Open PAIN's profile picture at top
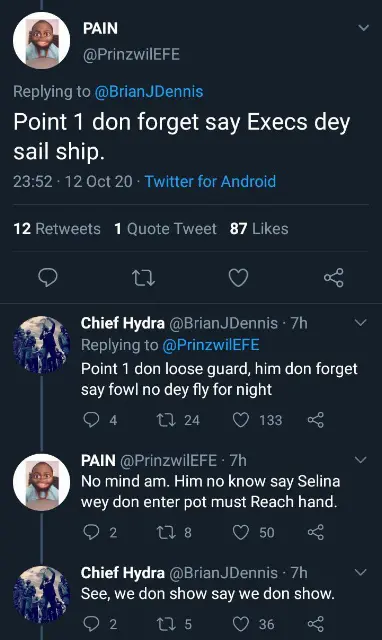Screen dimensions: 382x640 pos(41,40)
